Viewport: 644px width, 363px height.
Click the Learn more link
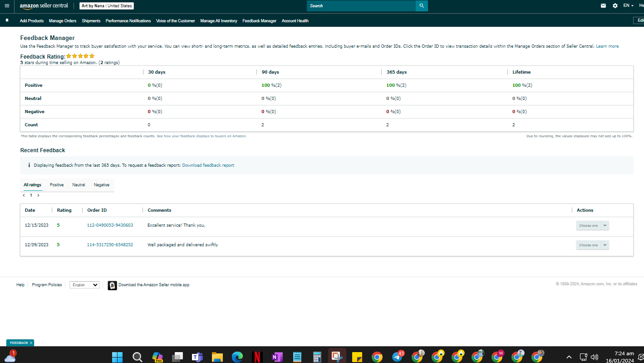[x=607, y=46]
